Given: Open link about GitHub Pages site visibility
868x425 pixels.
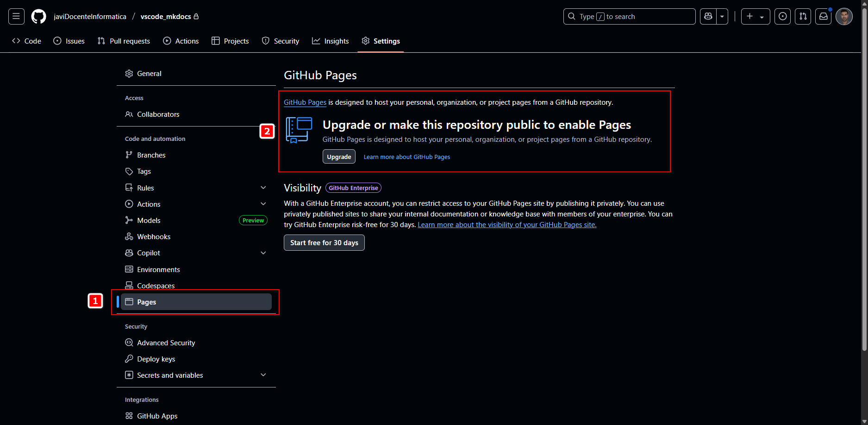Looking at the screenshot, I should pyautogui.click(x=507, y=225).
